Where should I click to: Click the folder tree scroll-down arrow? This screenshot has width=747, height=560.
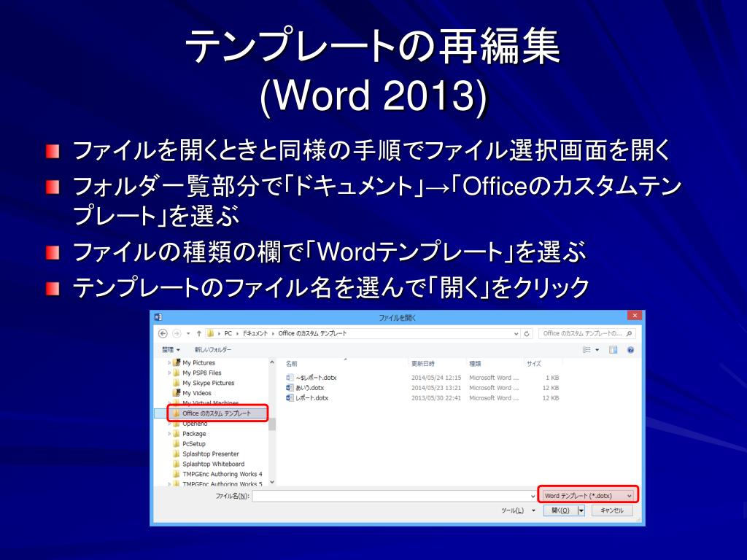(272, 483)
